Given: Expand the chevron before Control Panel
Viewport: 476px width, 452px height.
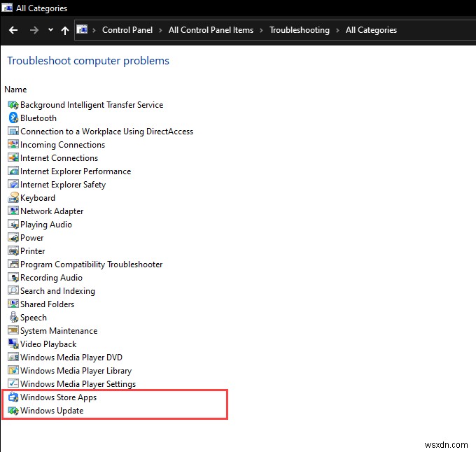Looking at the screenshot, I should click(x=94, y=30).
